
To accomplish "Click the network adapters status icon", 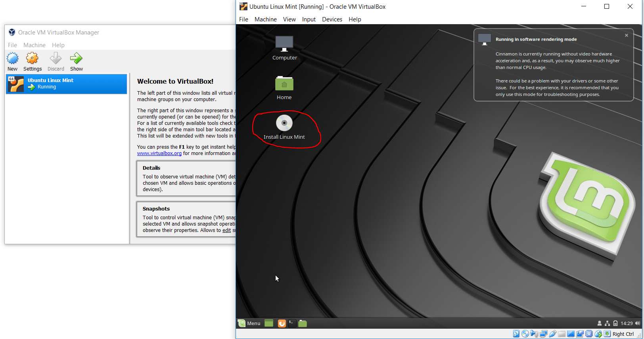I will 544,334.
